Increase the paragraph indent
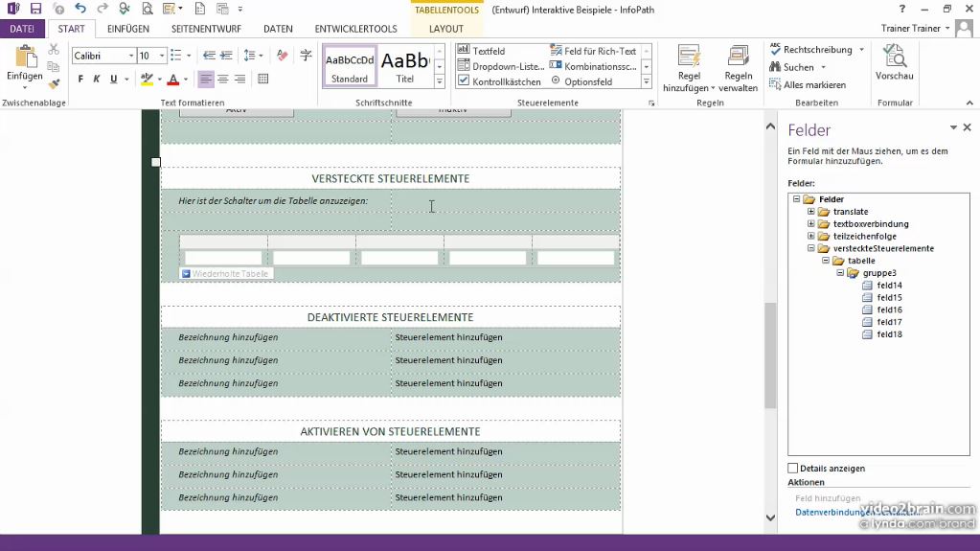Screen dimensions: 980x551 coord(226,56)
